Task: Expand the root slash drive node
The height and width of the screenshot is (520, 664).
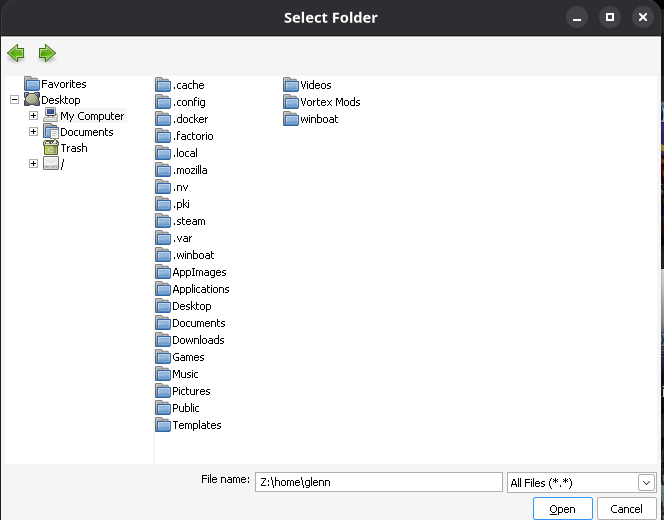Action: click(x=33, y=164)
